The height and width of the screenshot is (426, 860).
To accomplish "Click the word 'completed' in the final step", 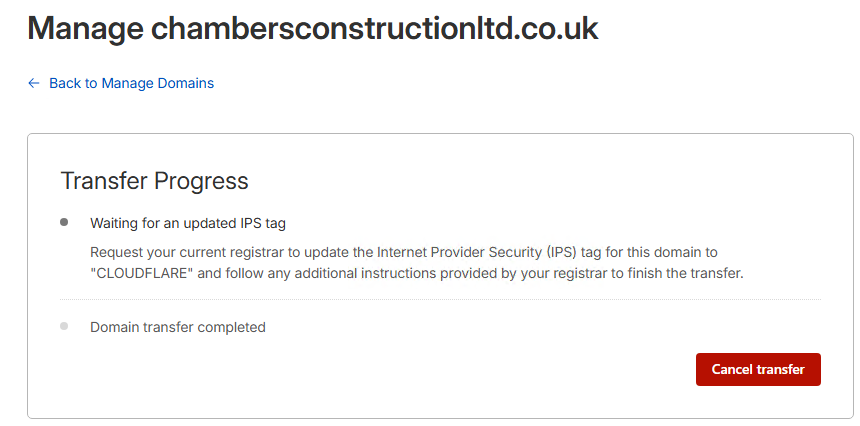I will click(230, 327).
